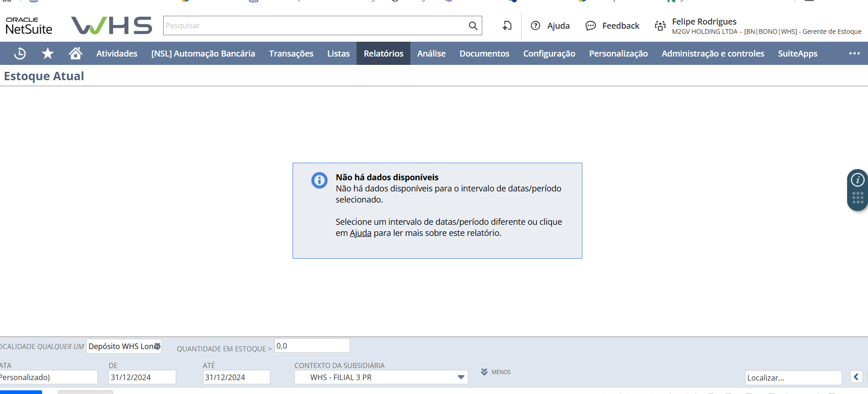868x394 pixels.
Task: Click the Localizar search field
Action: point(792,378)
